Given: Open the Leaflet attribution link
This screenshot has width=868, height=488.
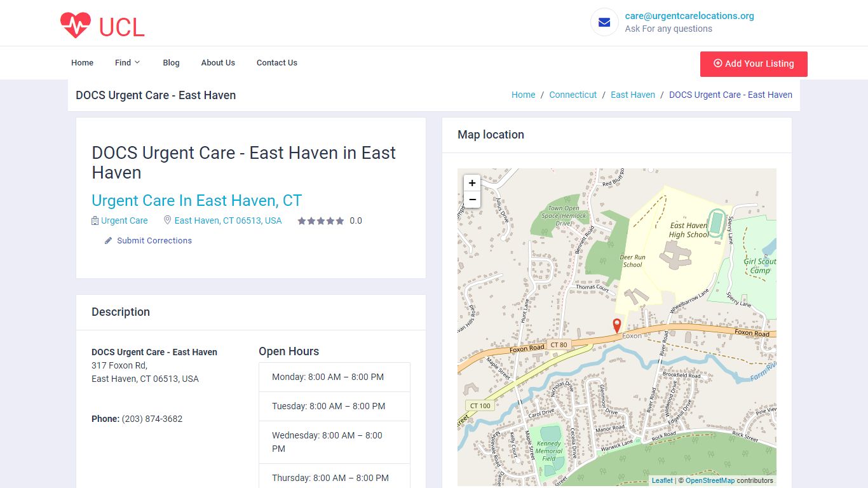Looking at the screenshot, I should click(662, 480).
